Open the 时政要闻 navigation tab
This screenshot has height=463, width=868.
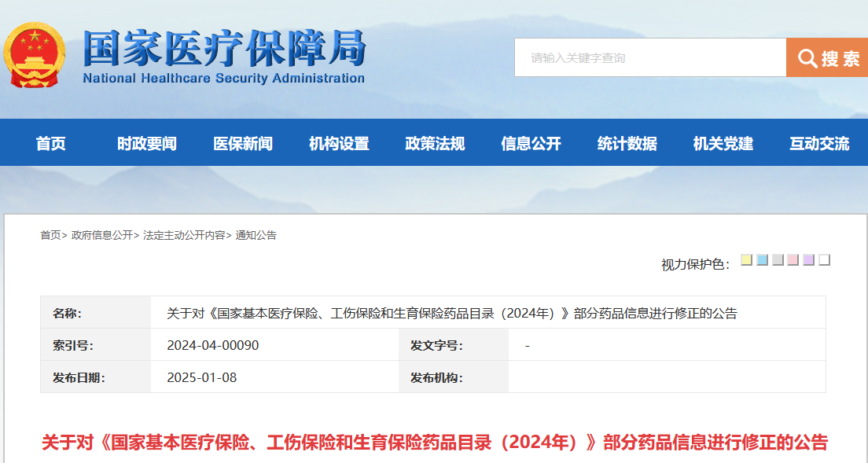147,144
